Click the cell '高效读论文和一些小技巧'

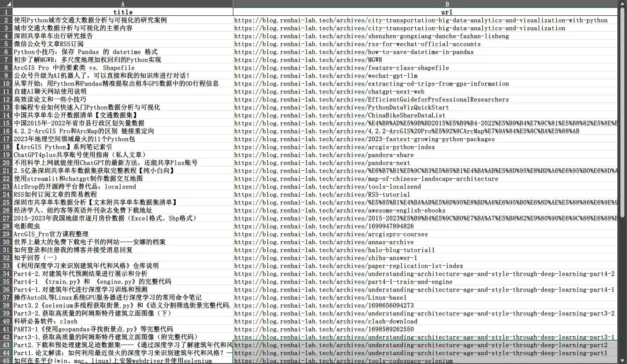click(123, 99)
